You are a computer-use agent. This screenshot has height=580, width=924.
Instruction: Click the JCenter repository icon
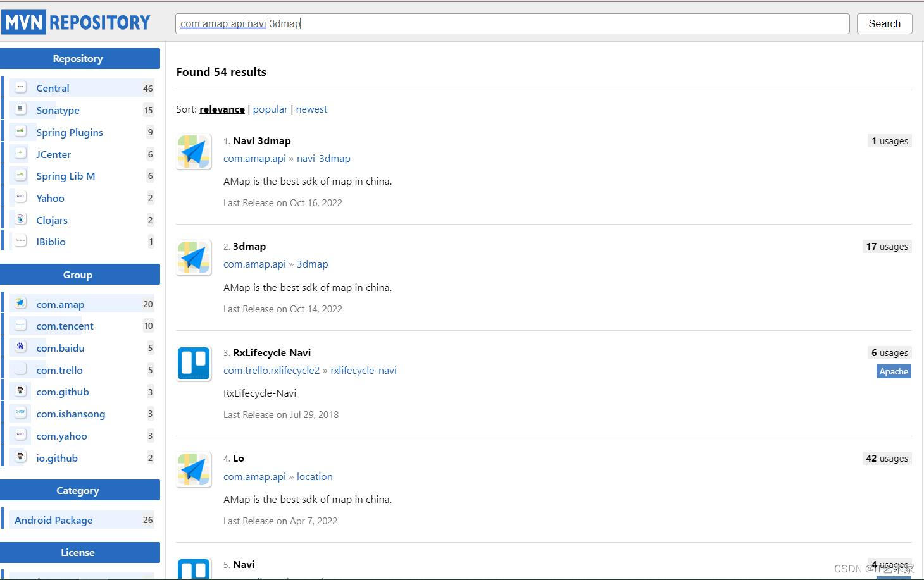click(x=20, y=154)
